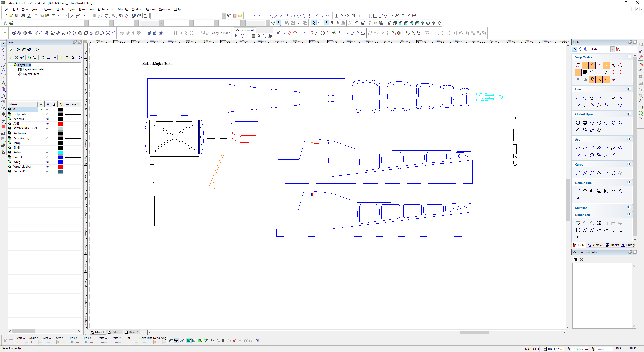Click the Orthogonal dimension tool in palette
This screenshot has height=352, width=644.
coord(578,223)
